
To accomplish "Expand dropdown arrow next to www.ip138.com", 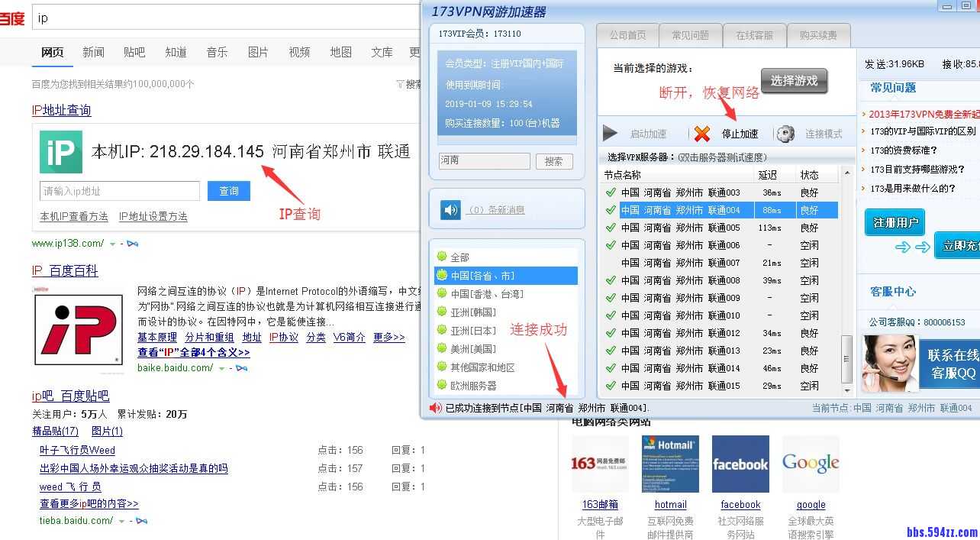I will click(113, 244).
